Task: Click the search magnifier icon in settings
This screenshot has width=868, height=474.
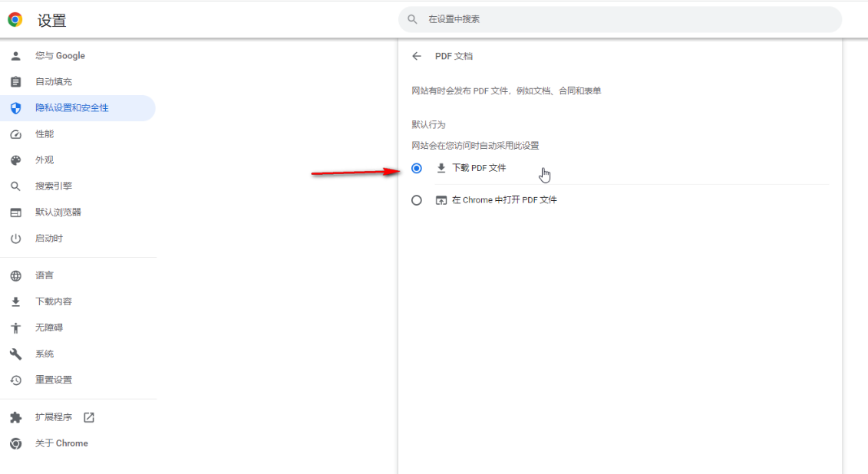Action: pos(412,19)
